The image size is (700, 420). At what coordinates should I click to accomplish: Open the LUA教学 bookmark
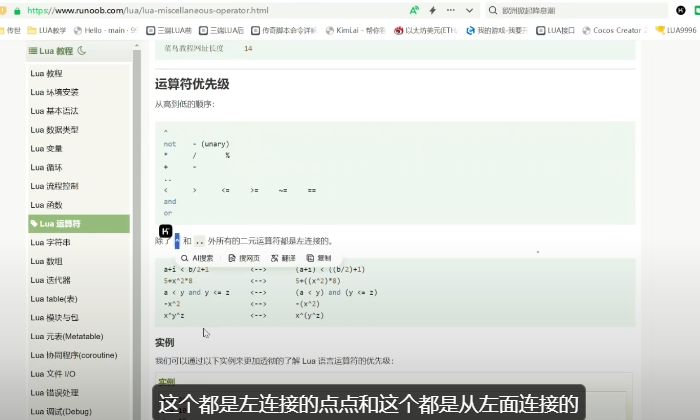click(x=51, y=30)
